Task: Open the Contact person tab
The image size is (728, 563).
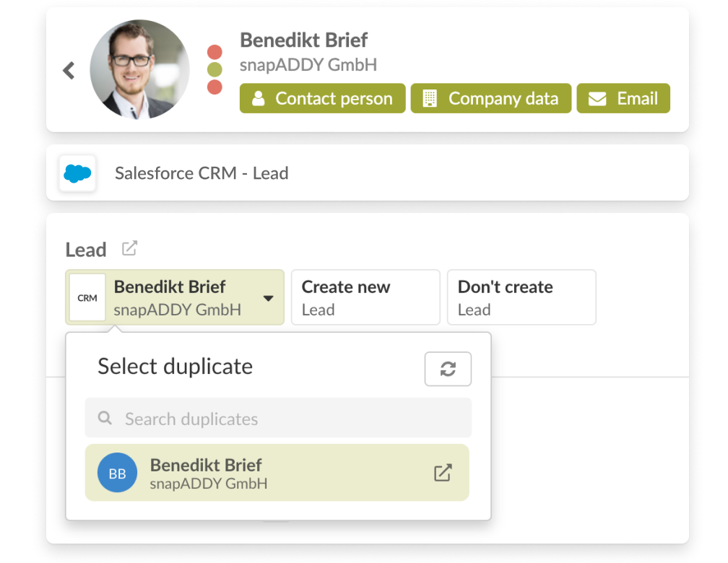Action: click(322, 98)
